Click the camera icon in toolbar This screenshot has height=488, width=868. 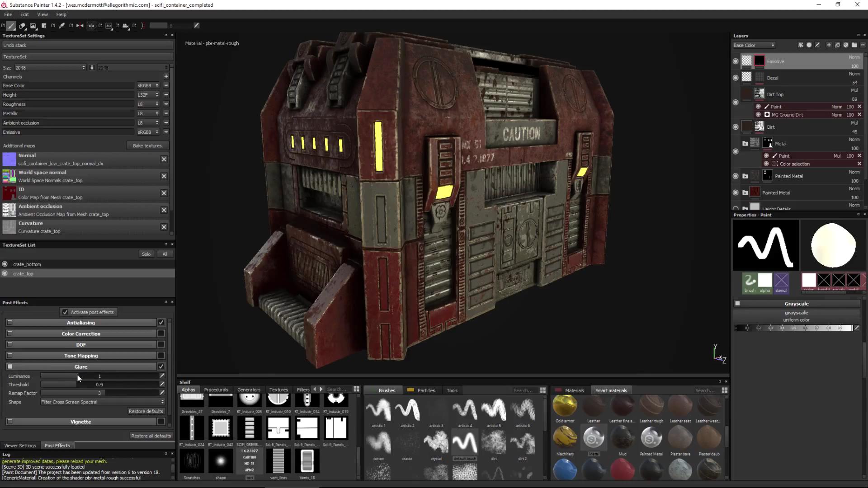coord(126,26)
